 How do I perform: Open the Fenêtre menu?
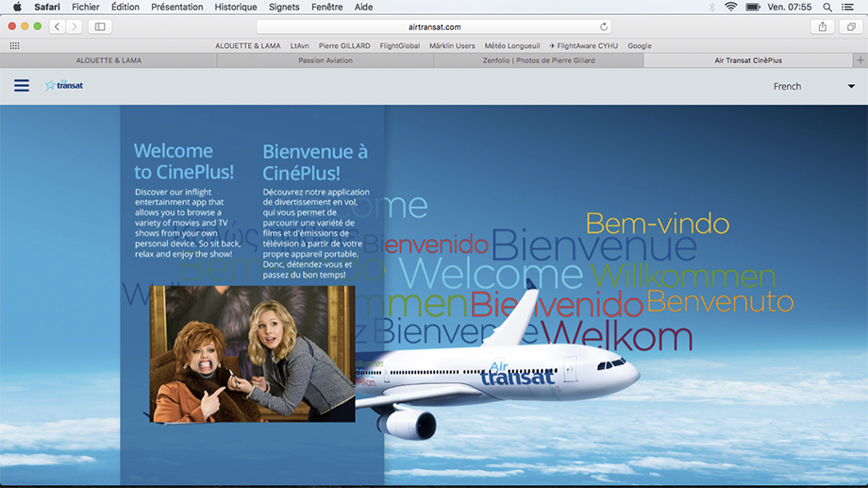(326, 8)
